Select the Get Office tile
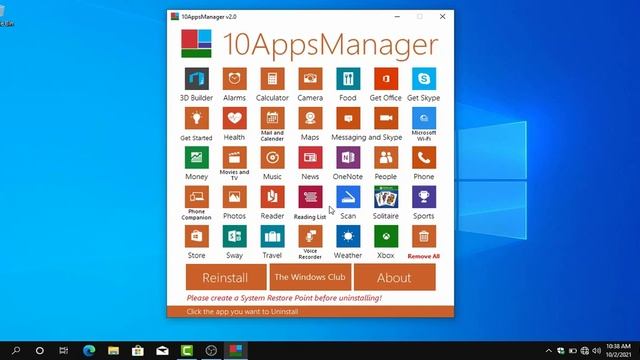Viewport: 640px width, 360px height. 386,79
